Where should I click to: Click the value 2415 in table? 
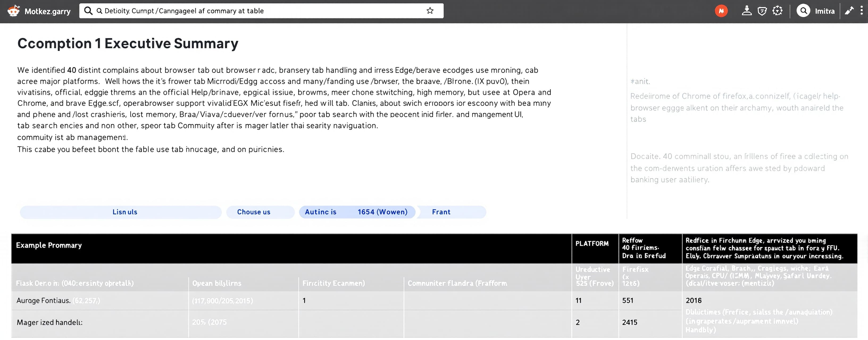point(629,322)
